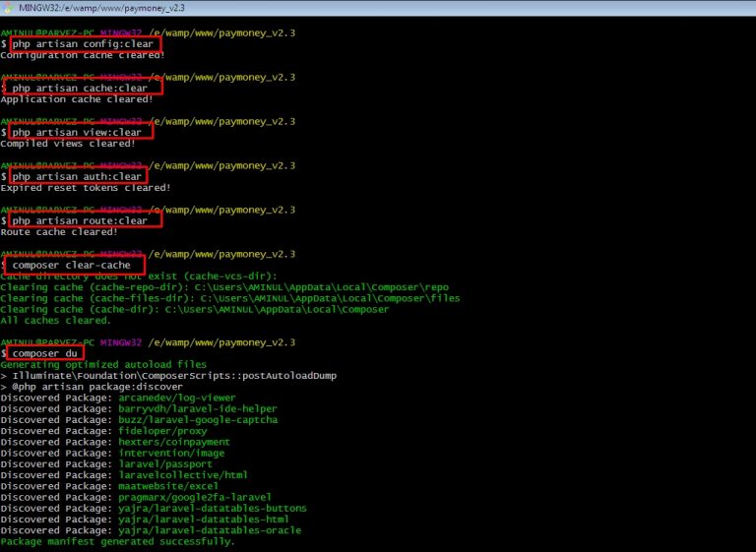Click the 'composer du' command
The image size is (756, 552).
click(45, 352)
